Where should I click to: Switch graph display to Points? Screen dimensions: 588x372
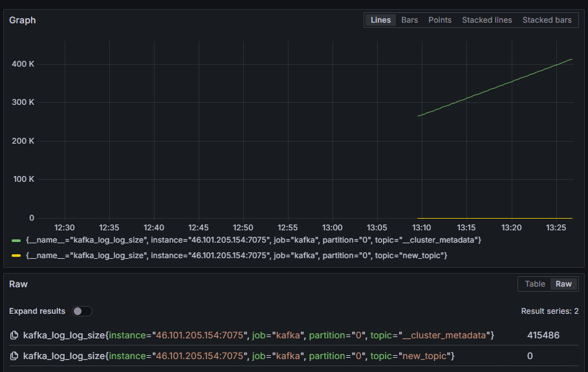440,20
